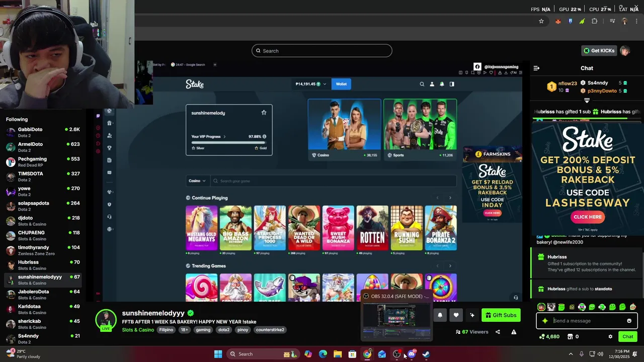Click Stake search magnifier icon

click(422, 84)
